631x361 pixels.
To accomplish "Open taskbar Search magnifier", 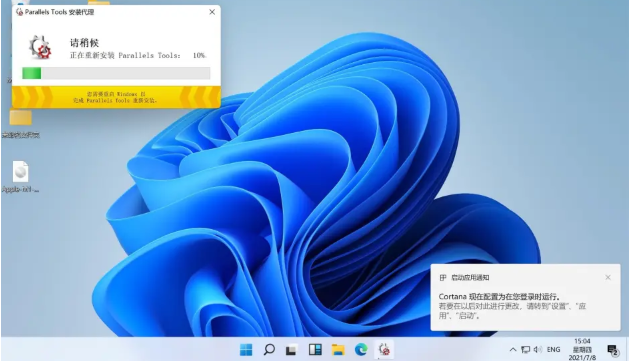I will pos(269,349).
